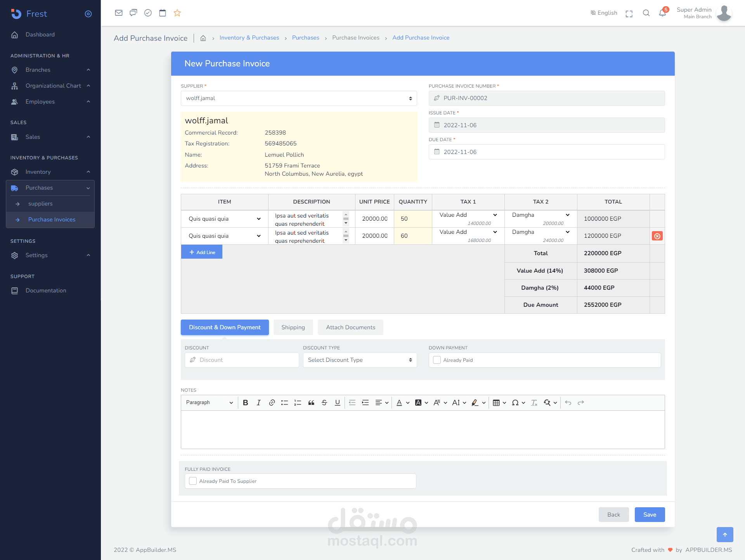Screen dimensions: 745x560
Task: Delete second invoice line with red icon
Action: [657, 236]
